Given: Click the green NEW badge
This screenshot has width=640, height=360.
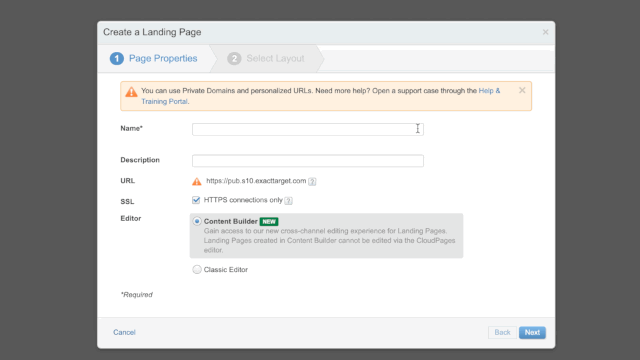Looking at the screenshot, I should point(269,222).
